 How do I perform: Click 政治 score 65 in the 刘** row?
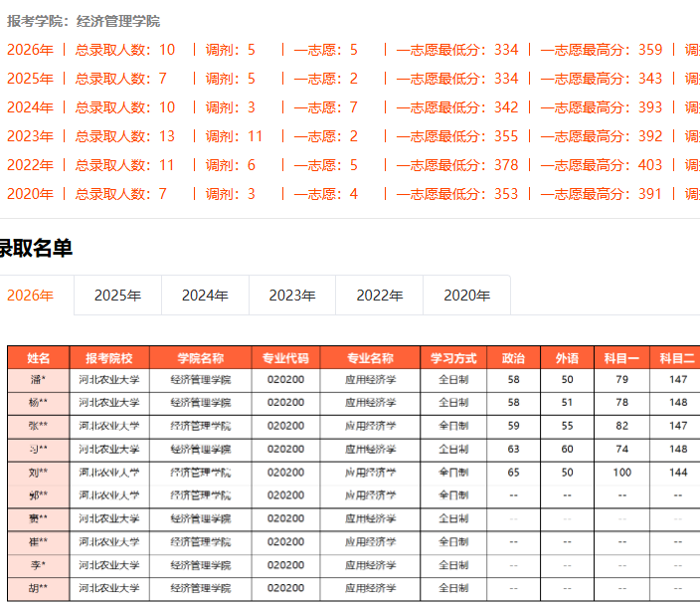pos(513,473)
